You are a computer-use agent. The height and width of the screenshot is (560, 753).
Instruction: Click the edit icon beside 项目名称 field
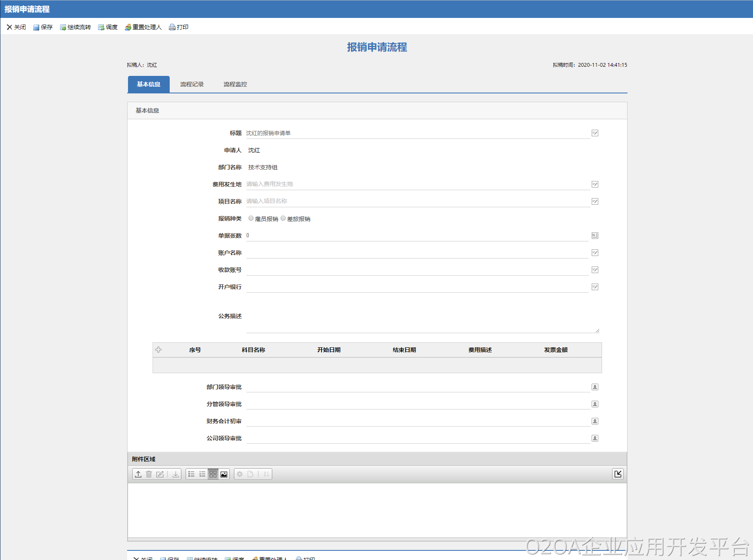coord(595,201)
